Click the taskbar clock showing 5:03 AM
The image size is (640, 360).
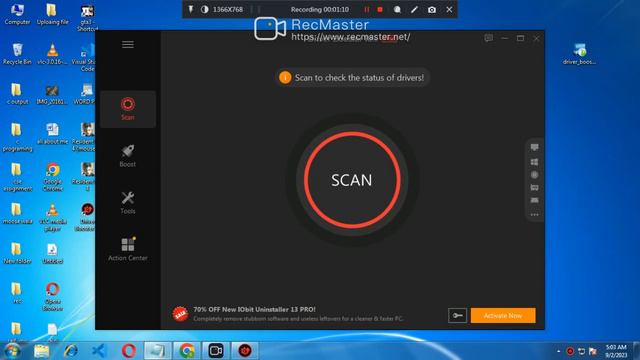(616, 351)
